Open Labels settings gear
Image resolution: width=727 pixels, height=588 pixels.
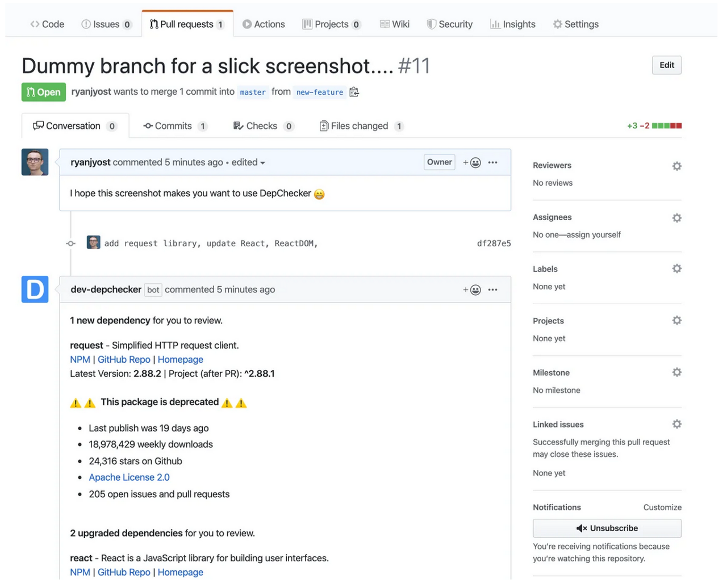(x=676, y=268)
